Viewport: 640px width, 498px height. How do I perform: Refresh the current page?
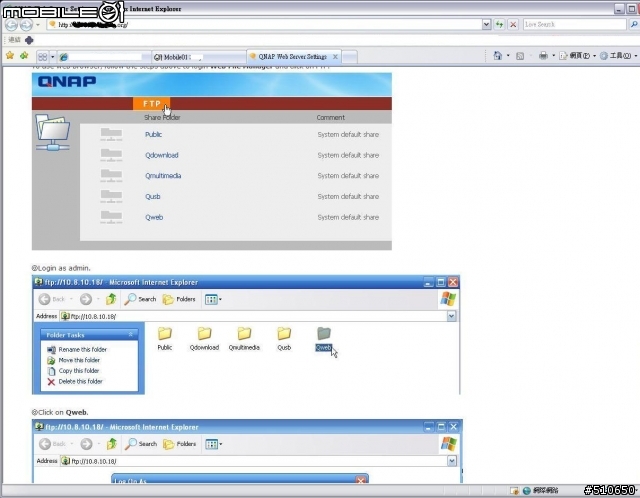tap(499, 24)
